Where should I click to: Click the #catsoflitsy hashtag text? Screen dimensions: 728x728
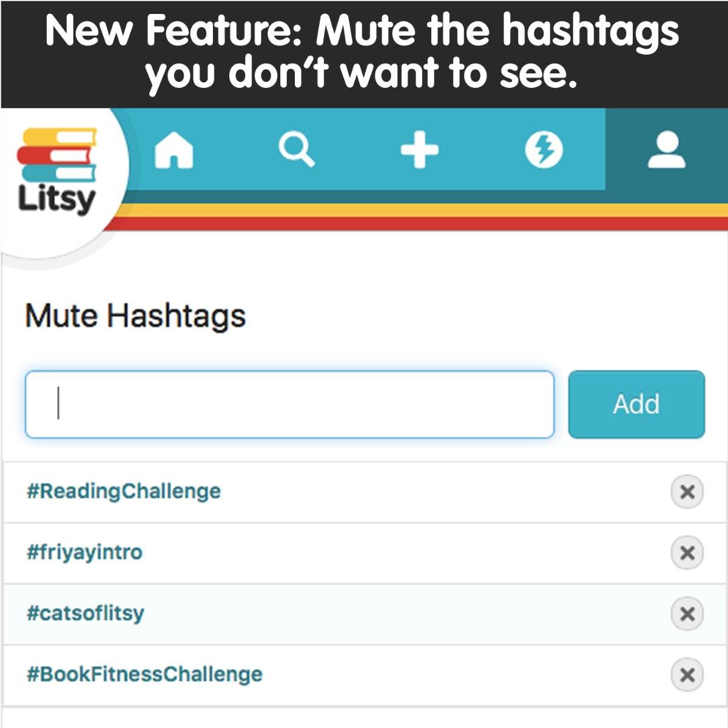click(x=86, y=613)
